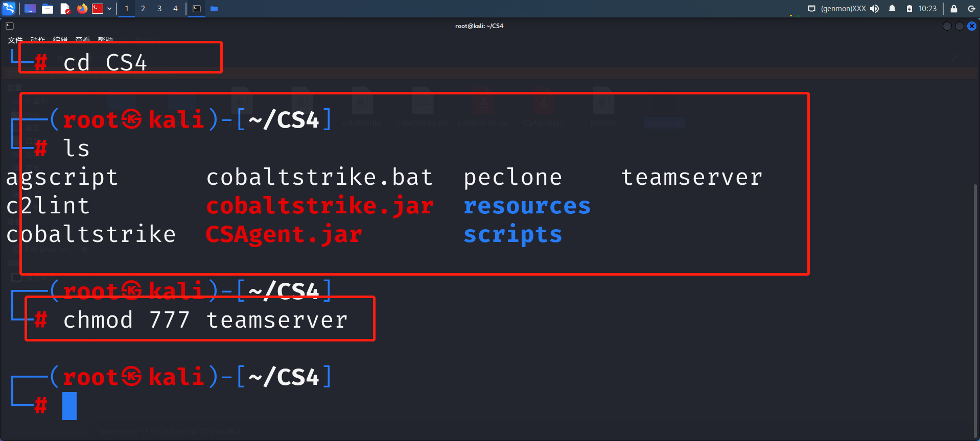Click the show desktop icon

click(x=30, y=9)
